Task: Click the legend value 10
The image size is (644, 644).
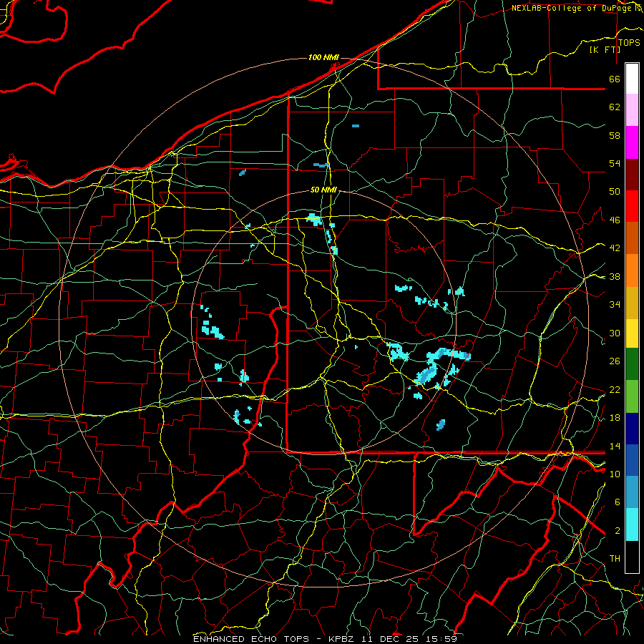Action: click(x=615, y=474)
